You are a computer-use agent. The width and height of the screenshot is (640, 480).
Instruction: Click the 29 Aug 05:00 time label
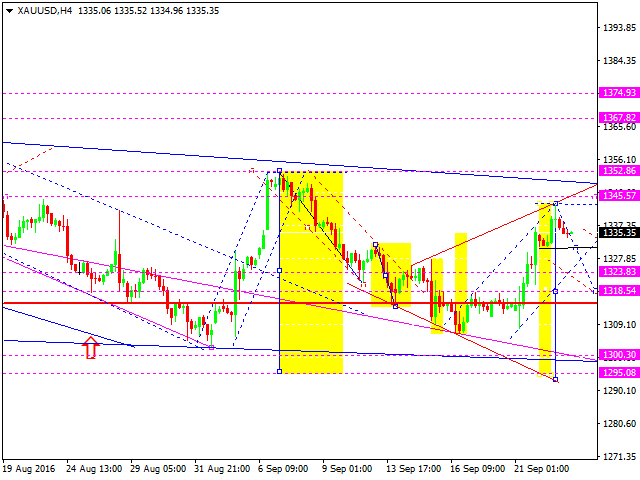point(158,469)
